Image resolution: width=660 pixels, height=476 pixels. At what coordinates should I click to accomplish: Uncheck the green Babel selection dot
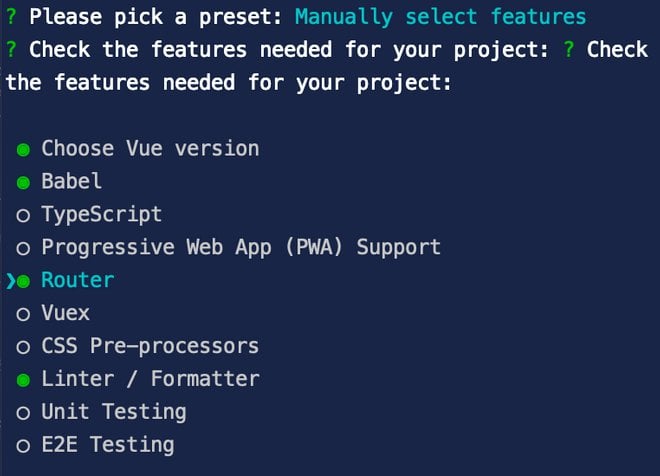coord(23,182)
